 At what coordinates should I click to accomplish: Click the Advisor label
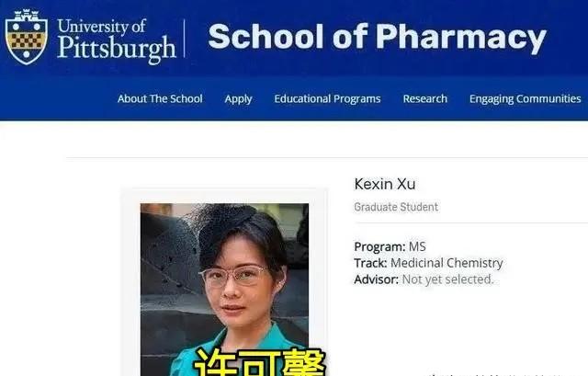point(376,279)
